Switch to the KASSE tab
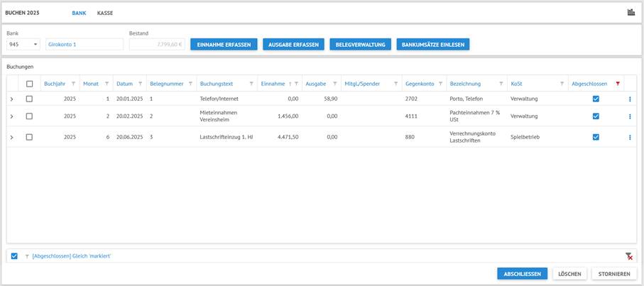 (104, 13)
